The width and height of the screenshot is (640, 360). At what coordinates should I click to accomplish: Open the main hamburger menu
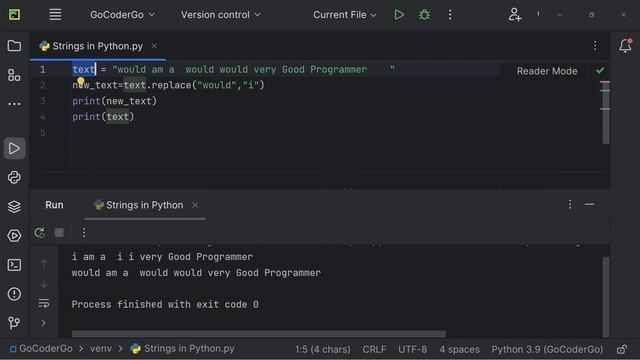[x=55, y=15]
